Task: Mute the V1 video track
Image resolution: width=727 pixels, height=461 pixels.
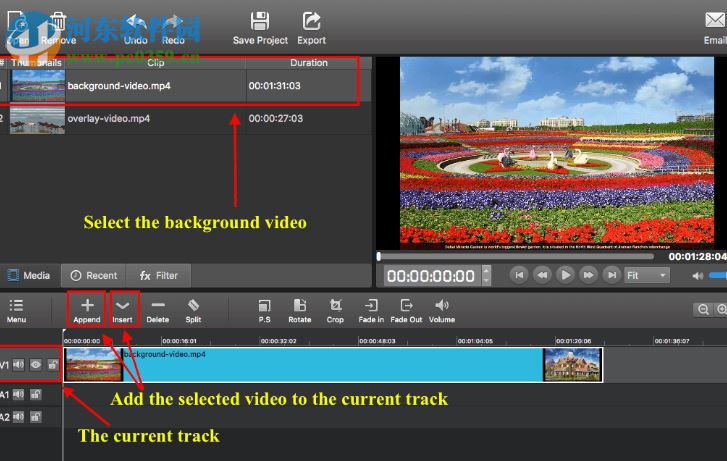Action: click(18, 365)
